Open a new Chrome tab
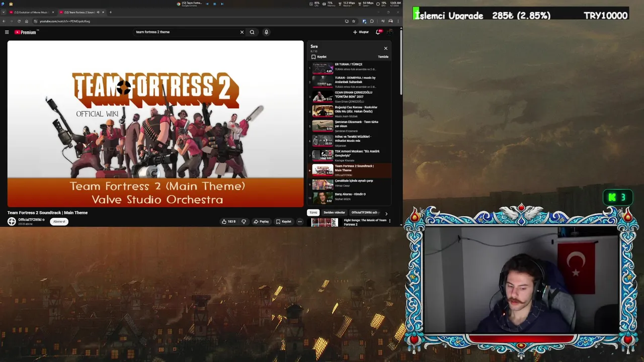Viewport: 644px width, 362px height. [111, 12]
